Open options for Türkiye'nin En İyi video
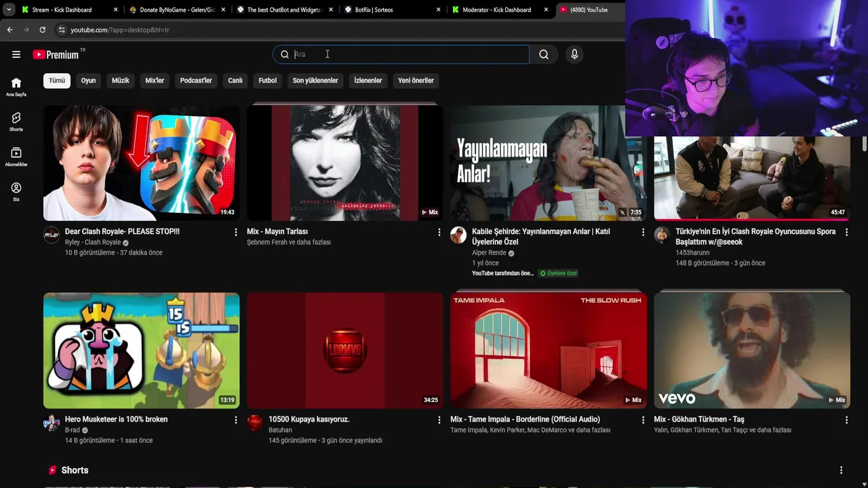Viewport: 868px width, 488px height. click(x=846, y=232)
